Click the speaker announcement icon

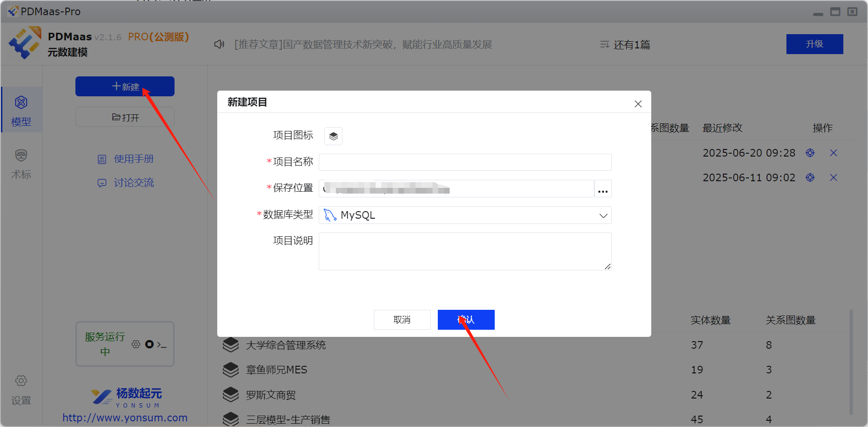(x=219, y=44)
